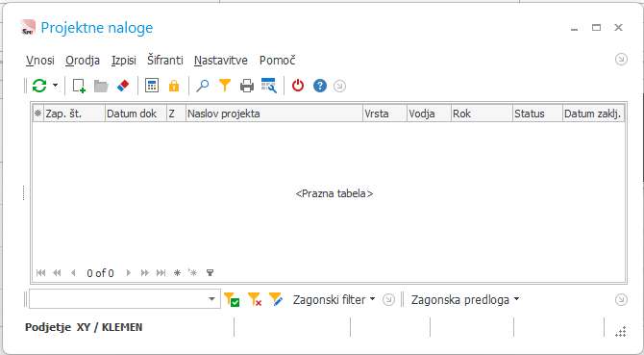Click the Z column header

coord(176,114)
